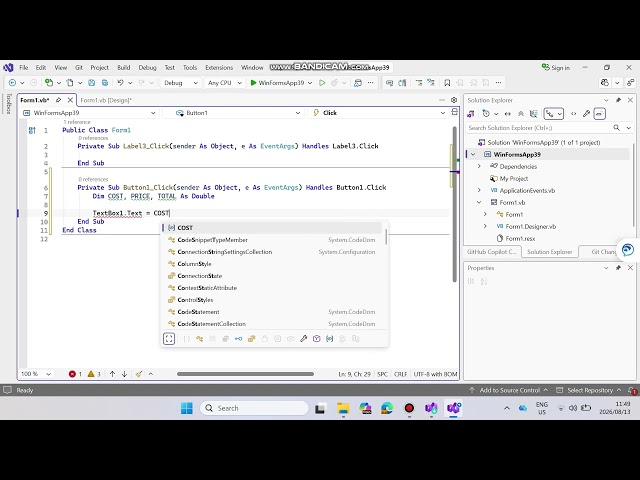
Task: Click the Start WinFormsApp39 run button
Action: tap(277, 83)
